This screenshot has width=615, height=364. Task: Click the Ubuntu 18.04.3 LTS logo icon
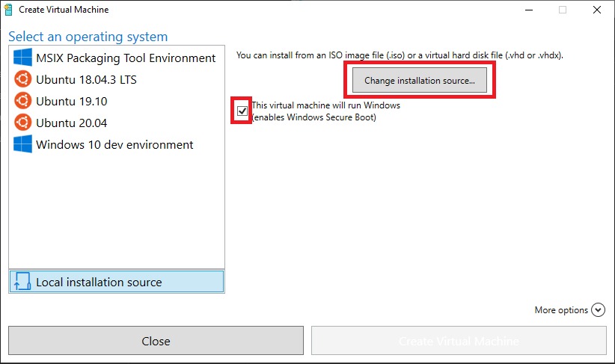click(23, 80)
